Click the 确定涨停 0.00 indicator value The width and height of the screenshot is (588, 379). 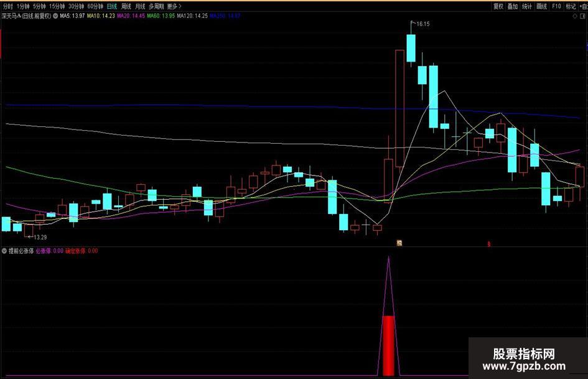coord(82,251)
